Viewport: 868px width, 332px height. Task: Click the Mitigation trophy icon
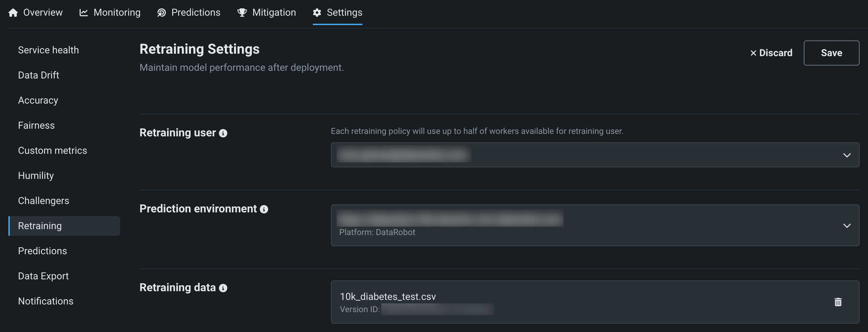coord(242,13)
